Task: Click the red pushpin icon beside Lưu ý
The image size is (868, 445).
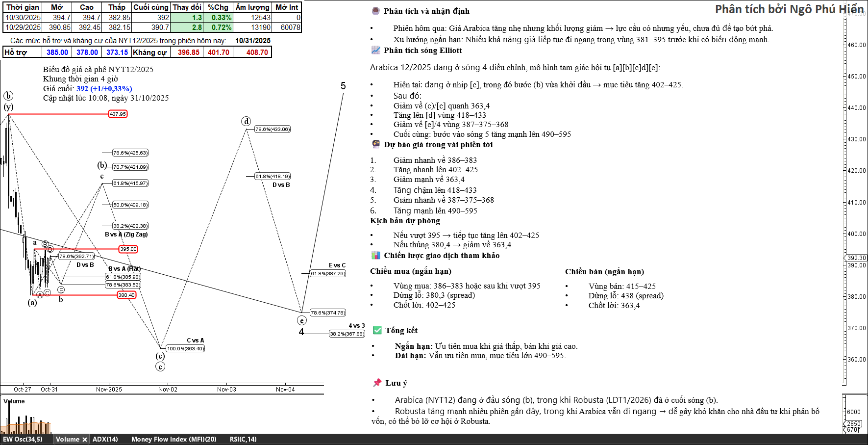Action: [x=377, y=383]
